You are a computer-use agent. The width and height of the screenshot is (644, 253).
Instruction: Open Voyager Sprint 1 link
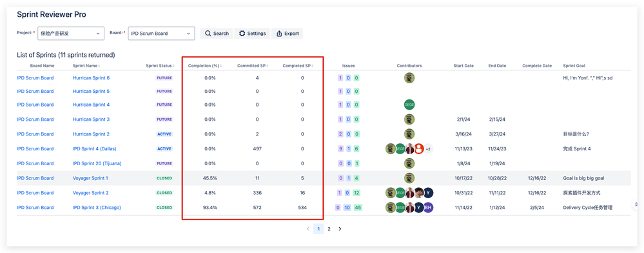90,178
